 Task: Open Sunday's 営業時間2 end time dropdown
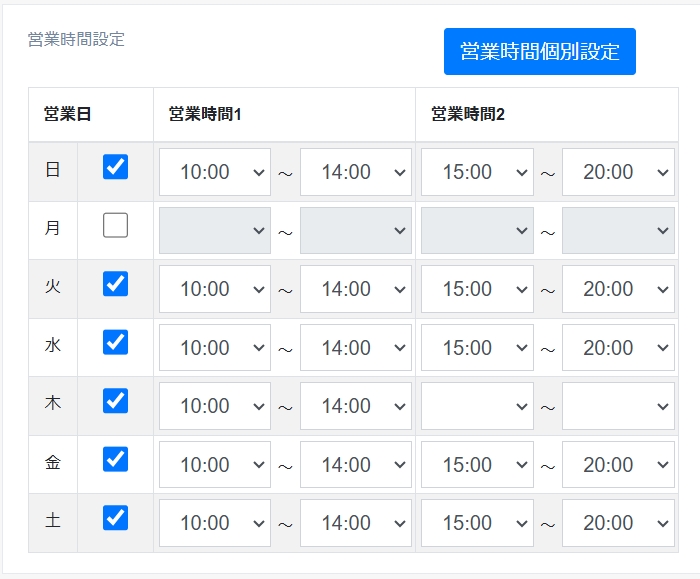(x=618, y=172)
